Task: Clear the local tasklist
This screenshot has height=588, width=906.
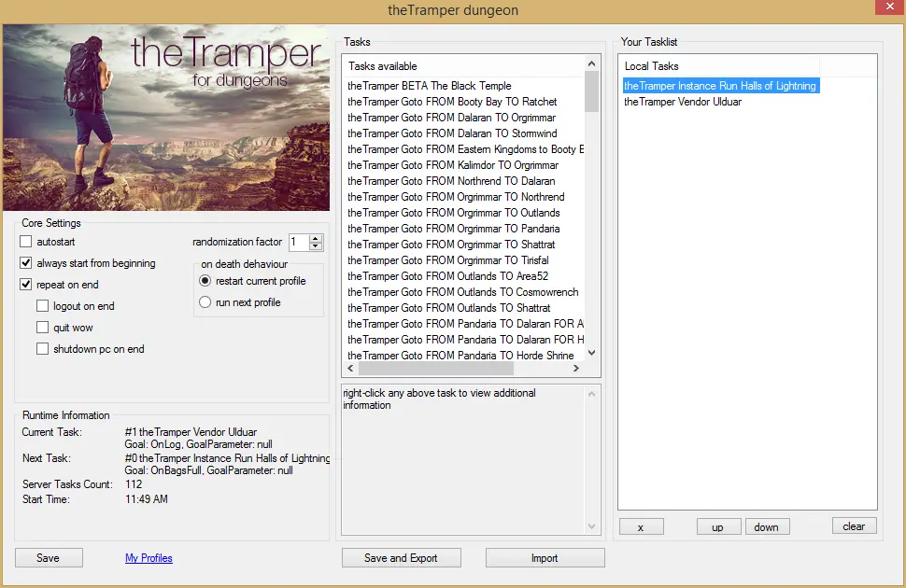Action: tap(854, 526)
